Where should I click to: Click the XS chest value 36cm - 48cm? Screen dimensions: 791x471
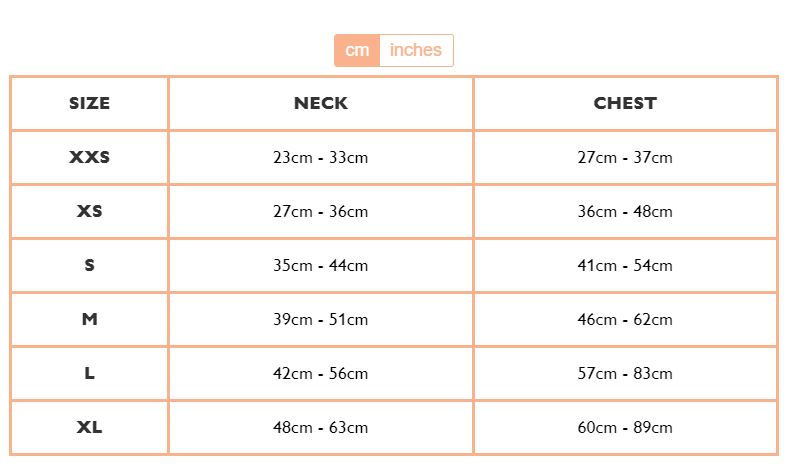tap(625, 212)
